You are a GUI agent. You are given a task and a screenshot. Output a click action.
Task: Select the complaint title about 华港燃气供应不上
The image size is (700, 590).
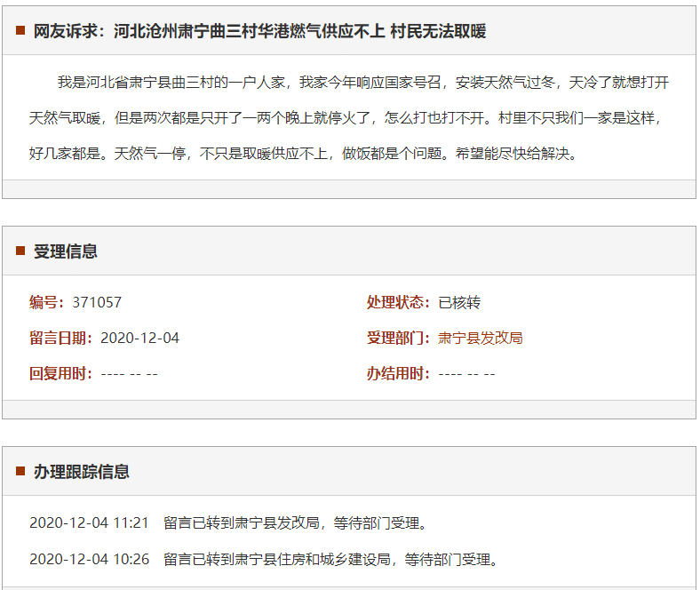tap(259, 31)
